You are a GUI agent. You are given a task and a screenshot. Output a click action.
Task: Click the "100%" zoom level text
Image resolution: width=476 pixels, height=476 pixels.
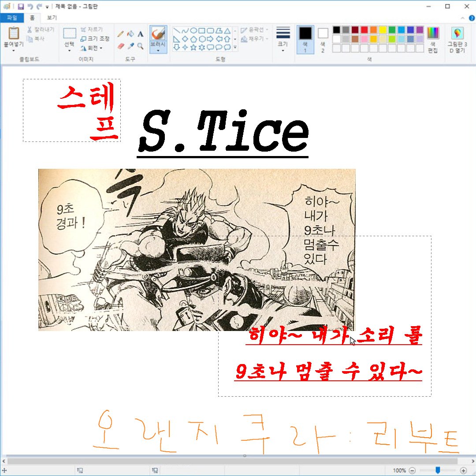click(x=399, y=471)
